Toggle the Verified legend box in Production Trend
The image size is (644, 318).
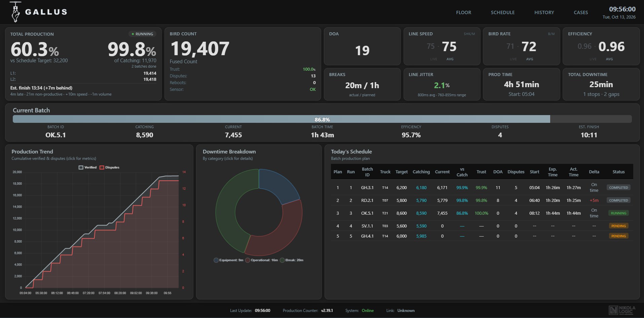coord(81,167)
